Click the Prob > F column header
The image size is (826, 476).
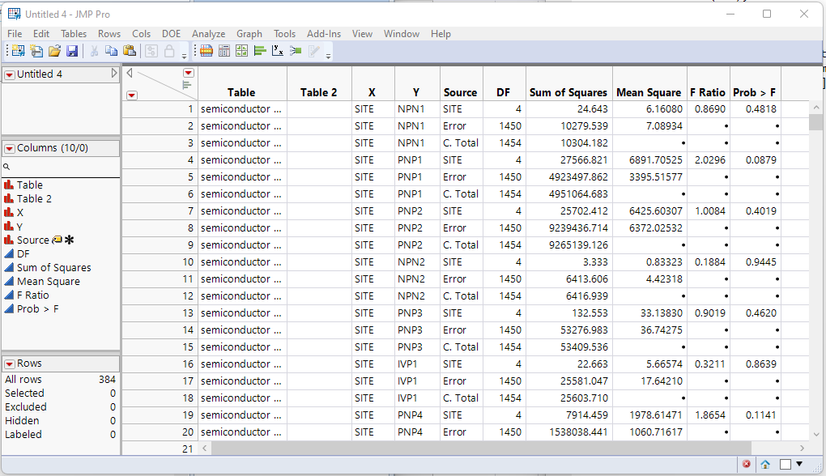coord(754,92)
